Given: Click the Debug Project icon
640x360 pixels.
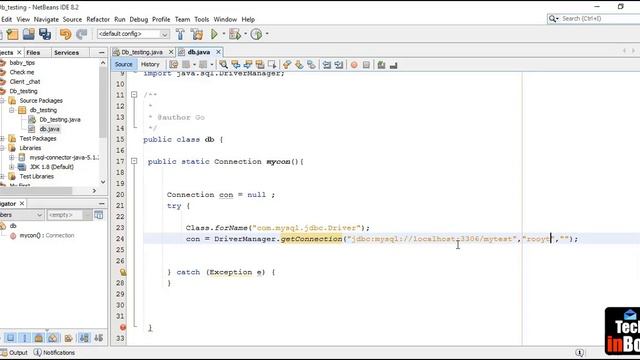Looking at the screenshot, I should [x=235, y=34].
